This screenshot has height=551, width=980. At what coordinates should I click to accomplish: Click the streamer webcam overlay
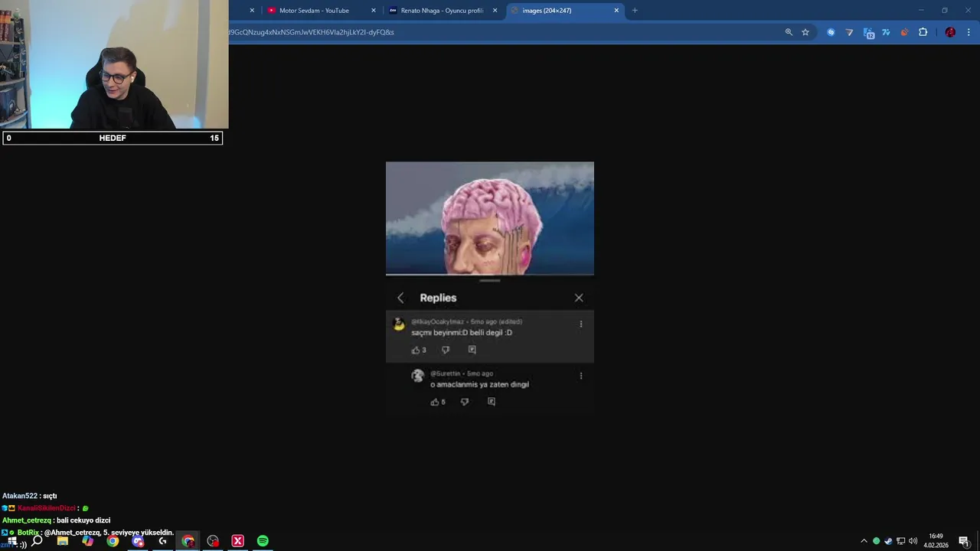point(114,64)
